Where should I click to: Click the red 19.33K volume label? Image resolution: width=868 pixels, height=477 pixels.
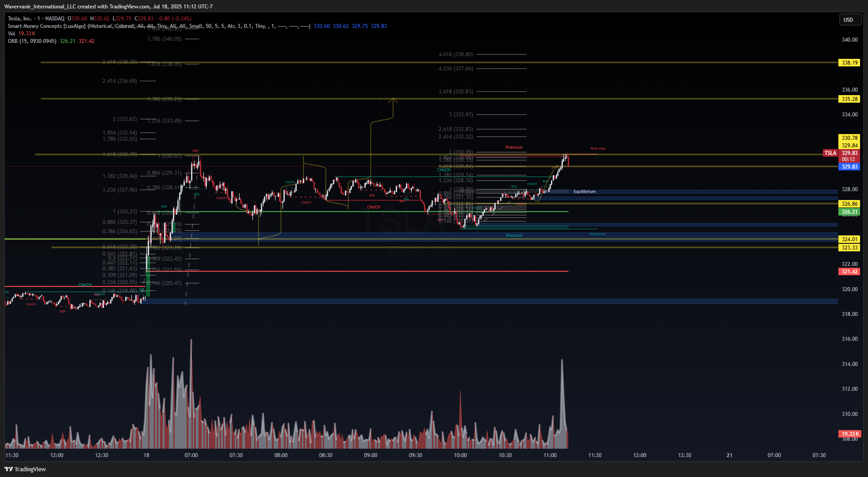(x=850, y=434)
